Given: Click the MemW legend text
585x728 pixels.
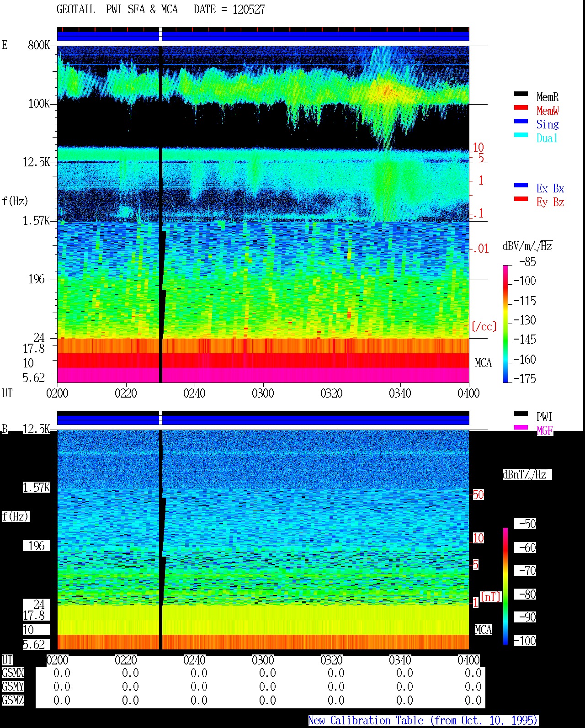Looking at the screenshot, I should point(548,111).
